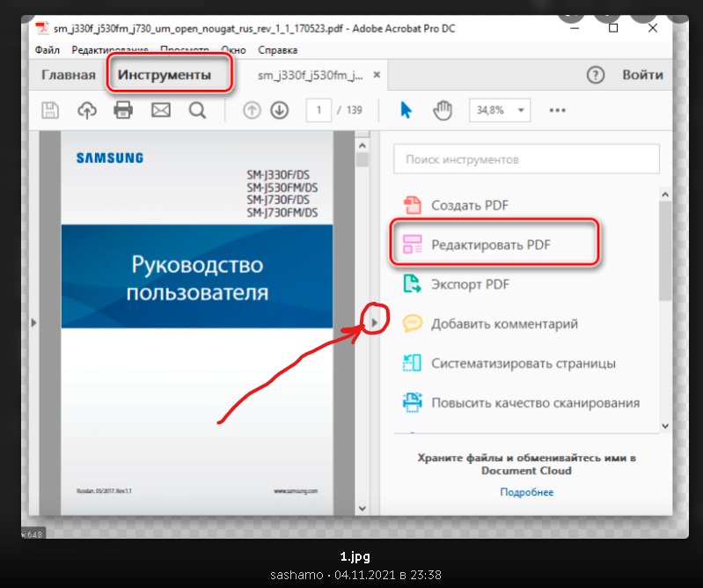The height and width of the screenshot is (588, 703).
Task: Click the tools list scroll down arrow
Action: [665, 426]
